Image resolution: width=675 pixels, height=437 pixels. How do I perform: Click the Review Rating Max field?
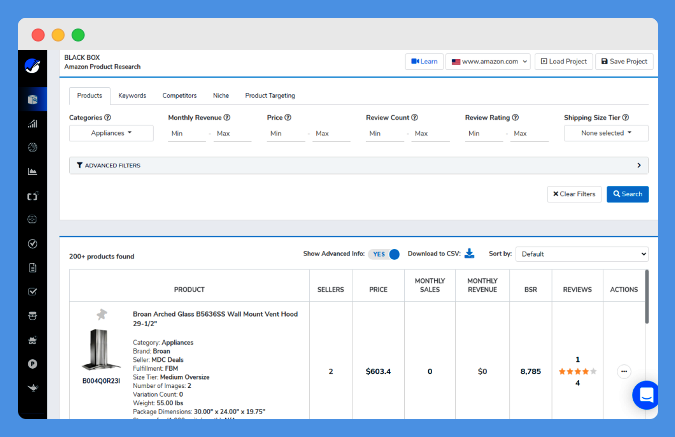[529, 134]
